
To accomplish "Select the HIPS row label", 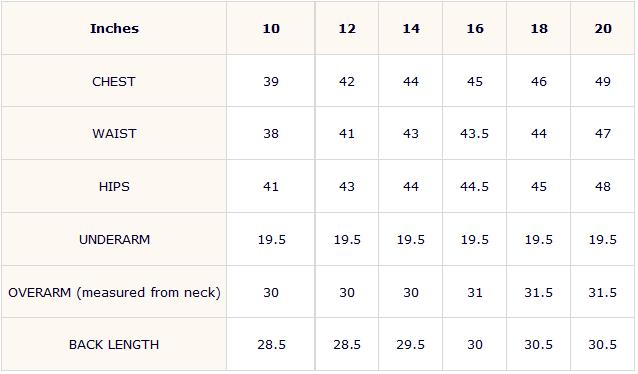I will [114, 186].
